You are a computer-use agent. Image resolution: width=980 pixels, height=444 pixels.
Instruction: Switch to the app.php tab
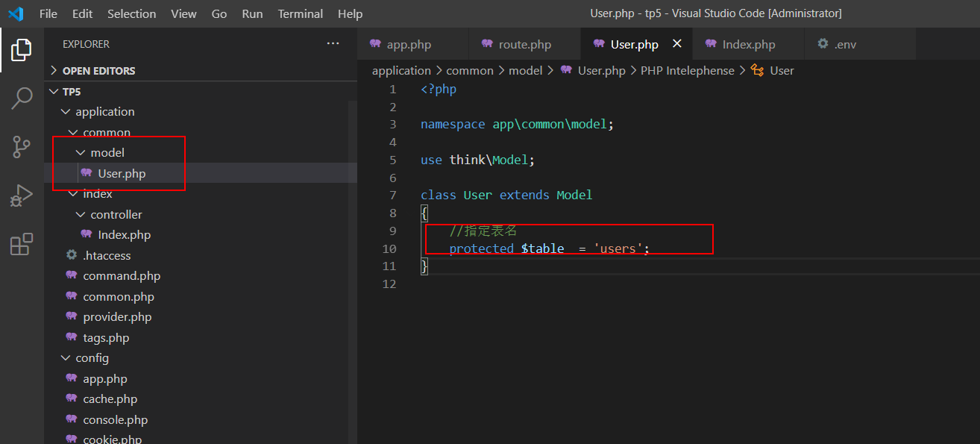pyautogui.click(x=412, y=44)
